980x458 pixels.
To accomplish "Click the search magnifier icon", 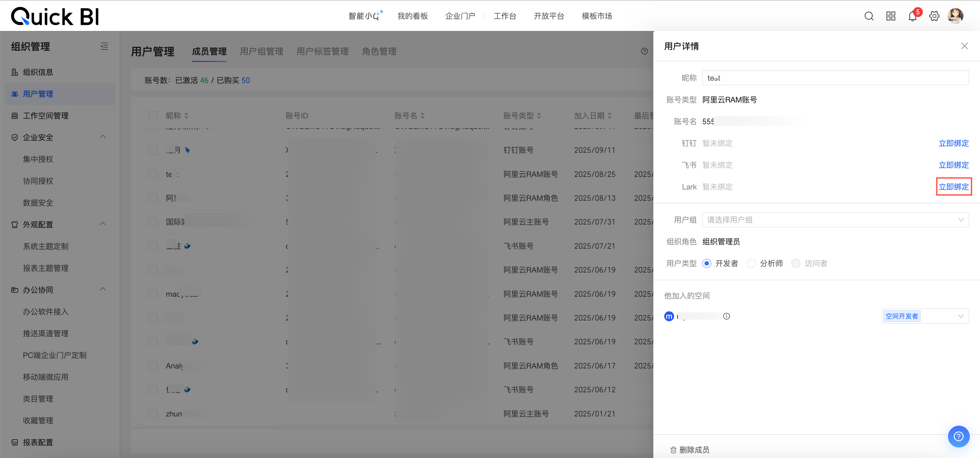I will [868, 16].
